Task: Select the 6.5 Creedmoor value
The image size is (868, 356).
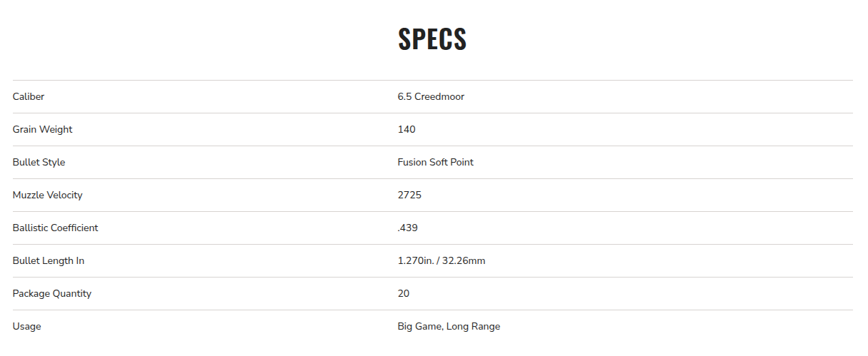Action: coord(431,97)
